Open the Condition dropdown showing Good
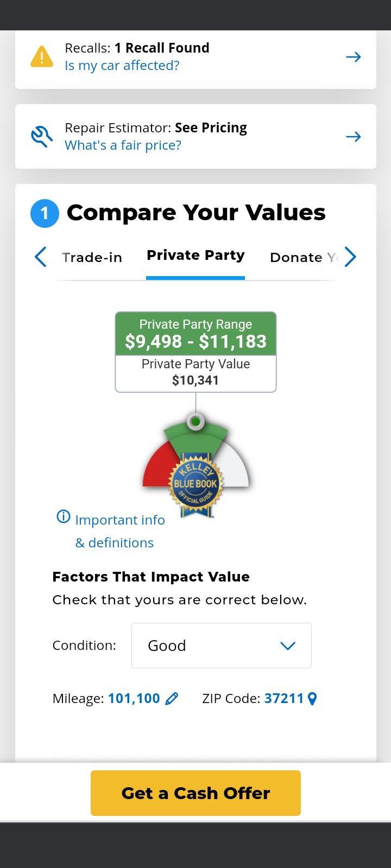This screenshot has width=391, height=868. 222,646
